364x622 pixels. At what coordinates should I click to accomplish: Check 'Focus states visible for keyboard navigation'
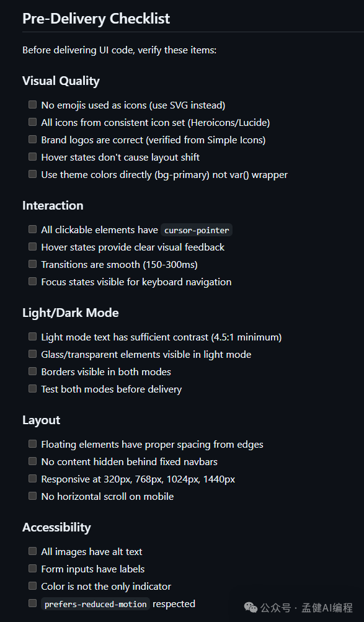pyautogui.click(x=32, y=282)
